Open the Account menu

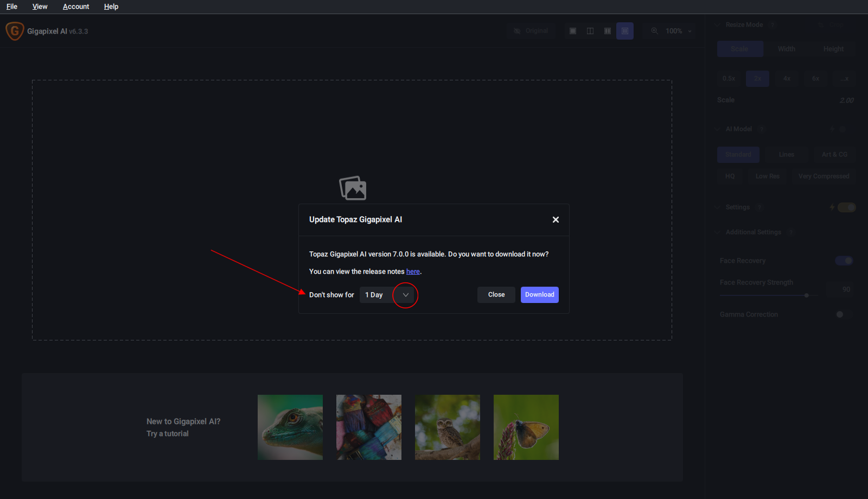[76, 7]
